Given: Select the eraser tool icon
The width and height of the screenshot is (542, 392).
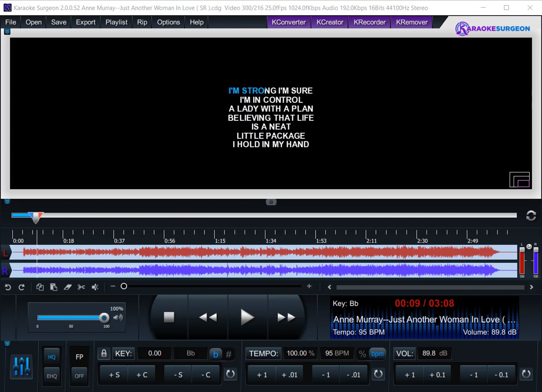Looking at the screenshot, I should 68,287.
